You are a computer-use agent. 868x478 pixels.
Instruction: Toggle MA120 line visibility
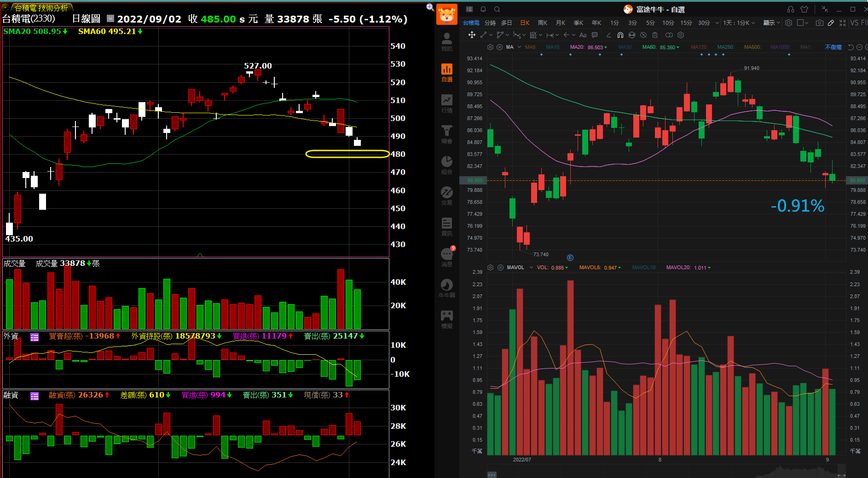tap(700, 47)
